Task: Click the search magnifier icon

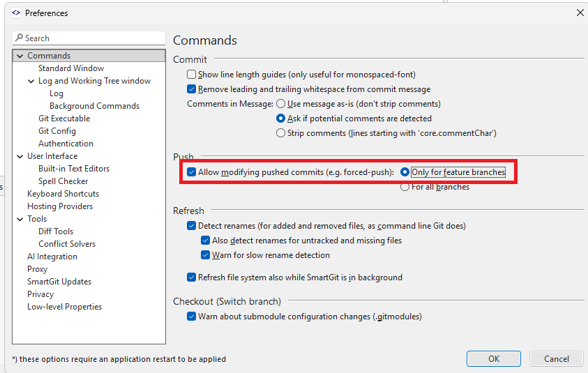Action: point(20,38)
